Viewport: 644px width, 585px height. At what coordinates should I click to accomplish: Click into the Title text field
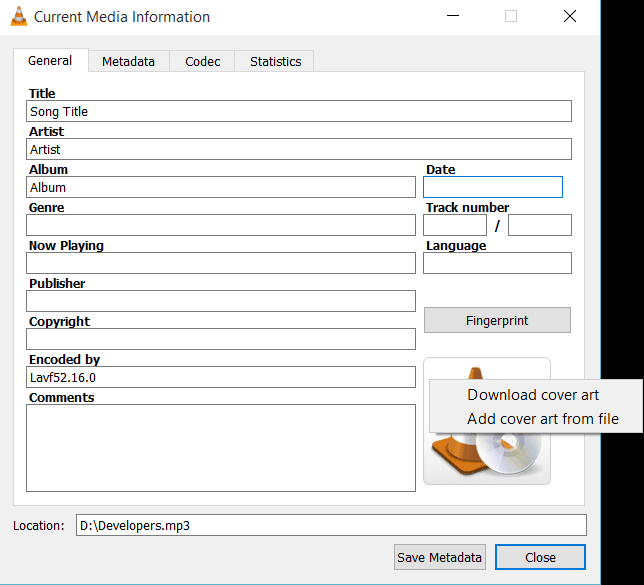(x=299, y=112)
